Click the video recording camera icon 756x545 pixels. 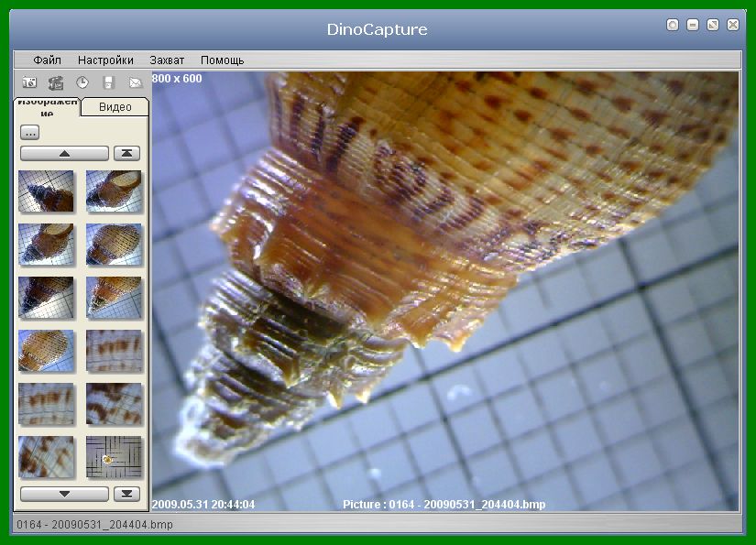point(56,82)
